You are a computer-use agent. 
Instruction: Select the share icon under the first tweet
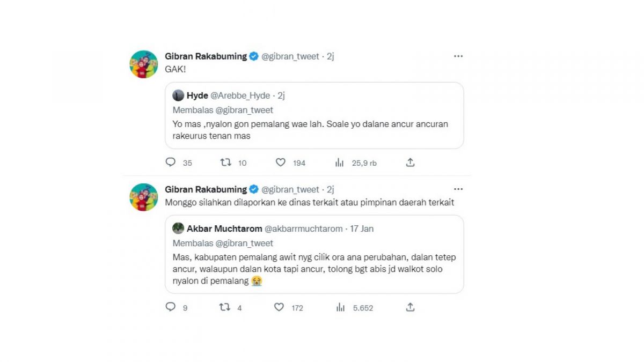click(x=410, y=162)
